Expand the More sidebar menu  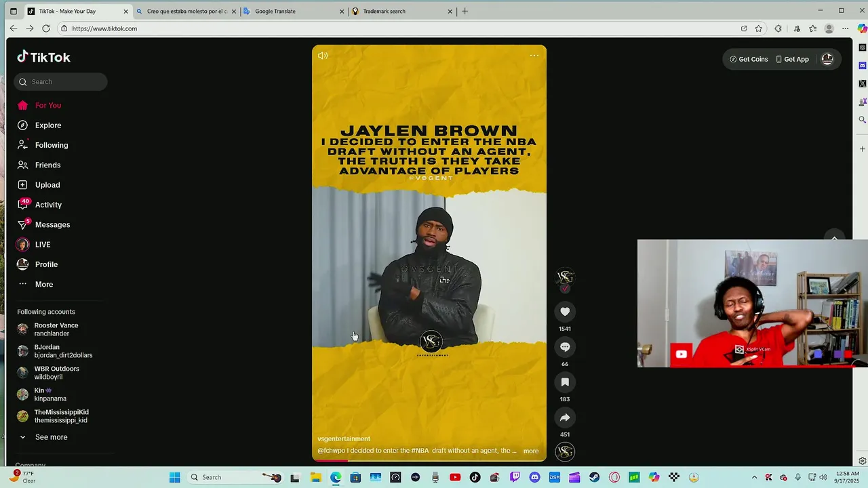(x=43, y=284)
